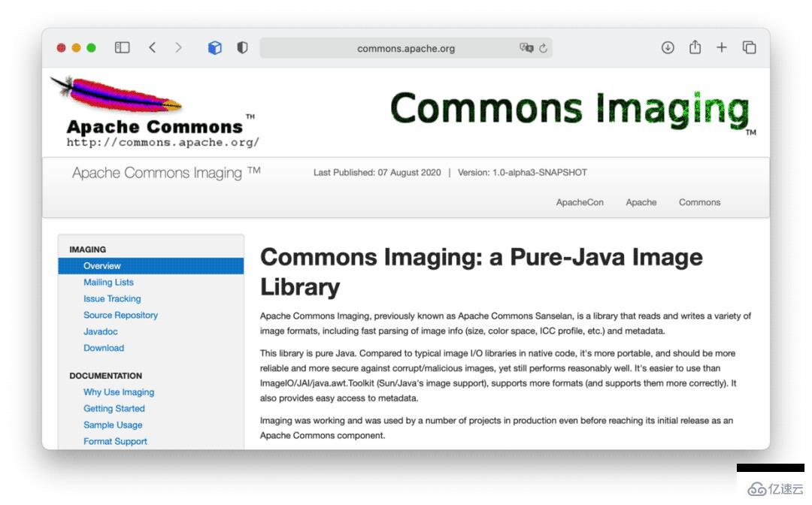This screenshot has height=505, width=812.
Task: Focus the commons.apache.org address bar
Action: pos(405,48)
